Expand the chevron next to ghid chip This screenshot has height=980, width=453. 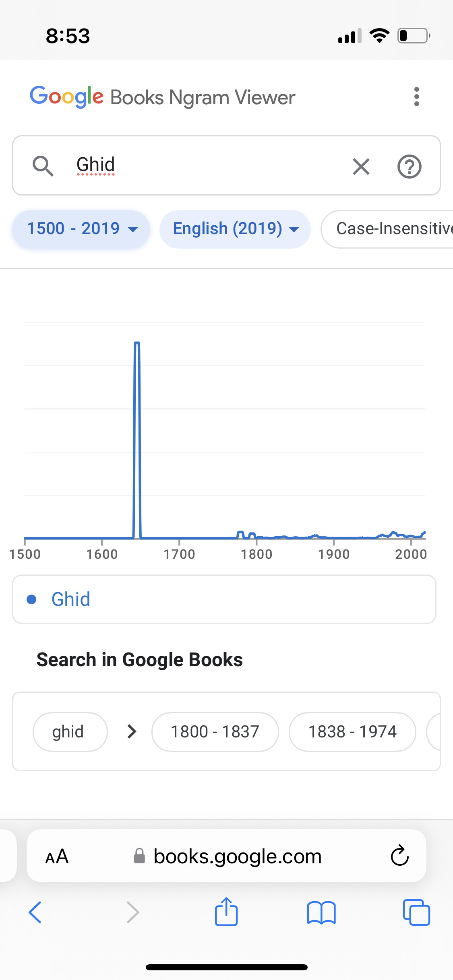132,731
